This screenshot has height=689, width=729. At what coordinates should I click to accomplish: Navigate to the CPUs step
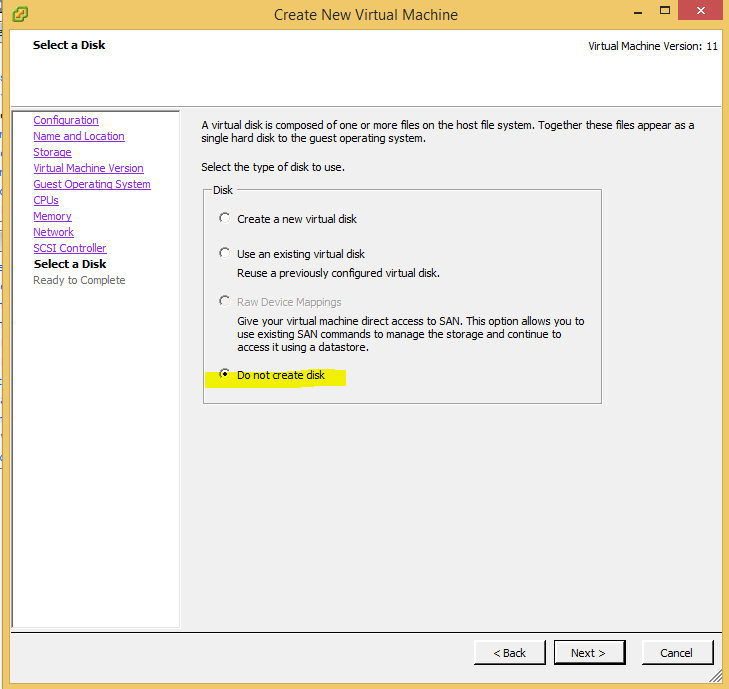(x=46, y=200)
